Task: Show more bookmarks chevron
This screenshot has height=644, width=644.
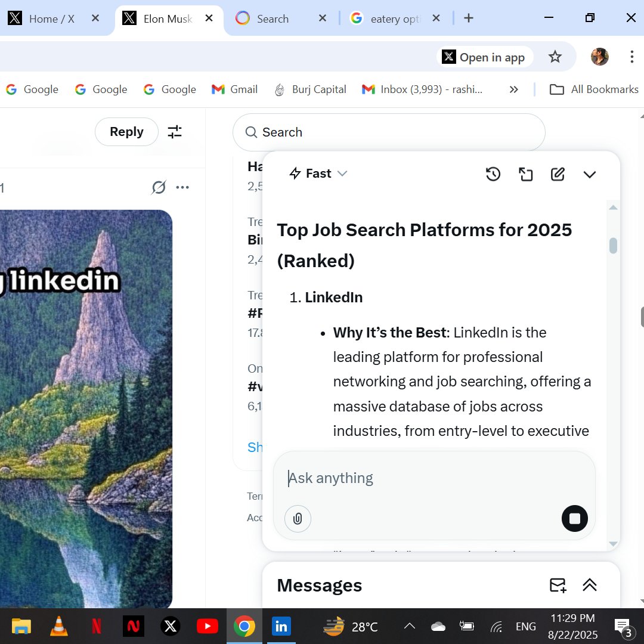Action: pos(513,89)
